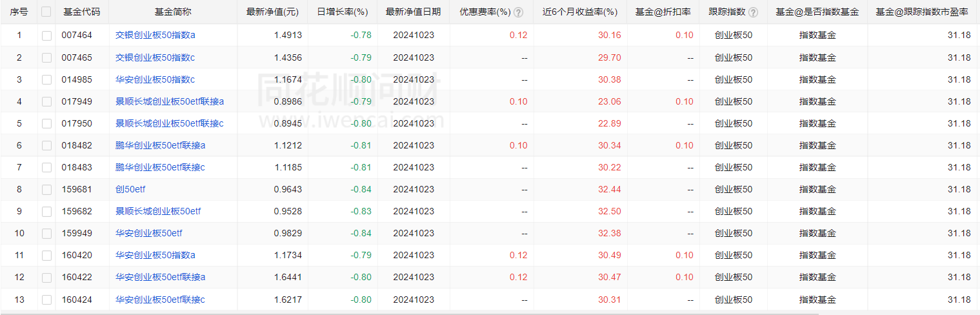This screenshot has width=980, height=315.
Task: Click help icon beside 跟踪指数 header
Action: (753, 12)
